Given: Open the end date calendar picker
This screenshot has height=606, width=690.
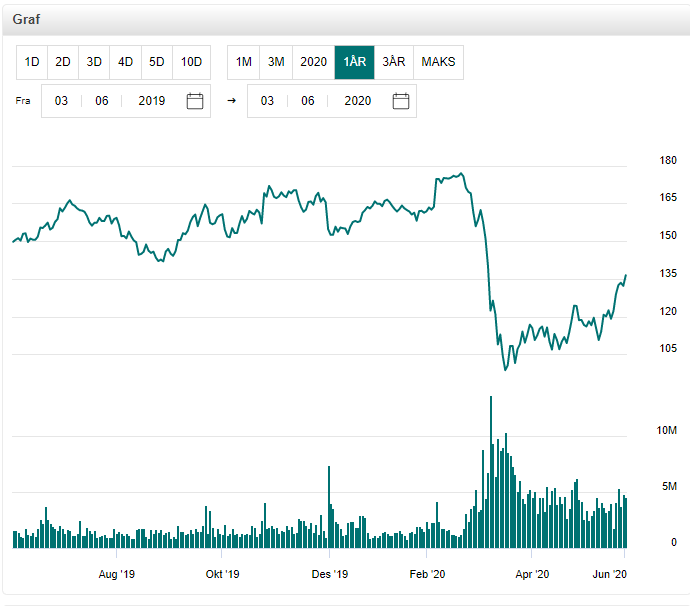Looking at the screenshot, I should tap(401, 101).
